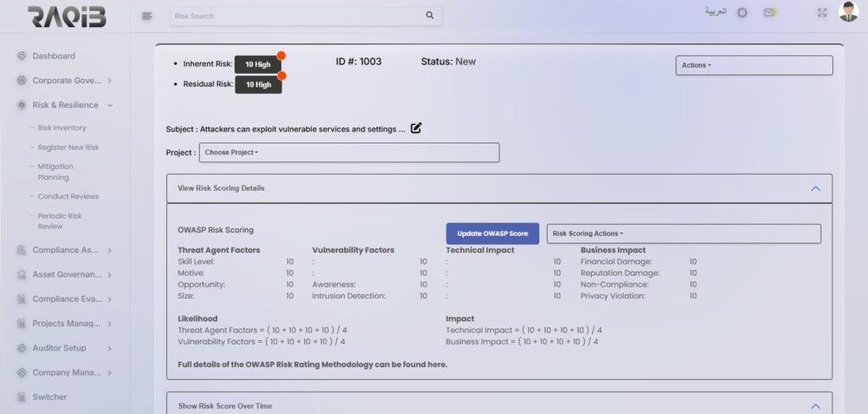Viewport: 868px width, 414px height.
Task: Toggle fullscreen mode icon
Action: click(821, 13)
